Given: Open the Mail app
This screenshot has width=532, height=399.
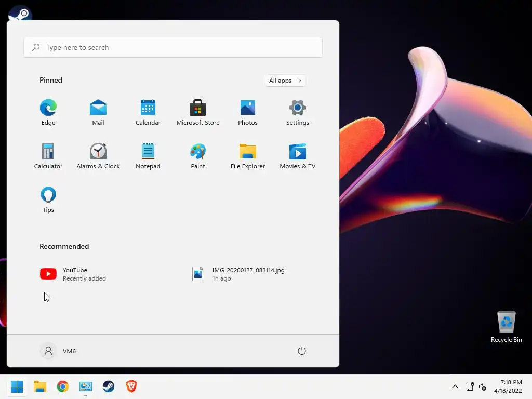Looking at the screenshot, I should 98,113.
